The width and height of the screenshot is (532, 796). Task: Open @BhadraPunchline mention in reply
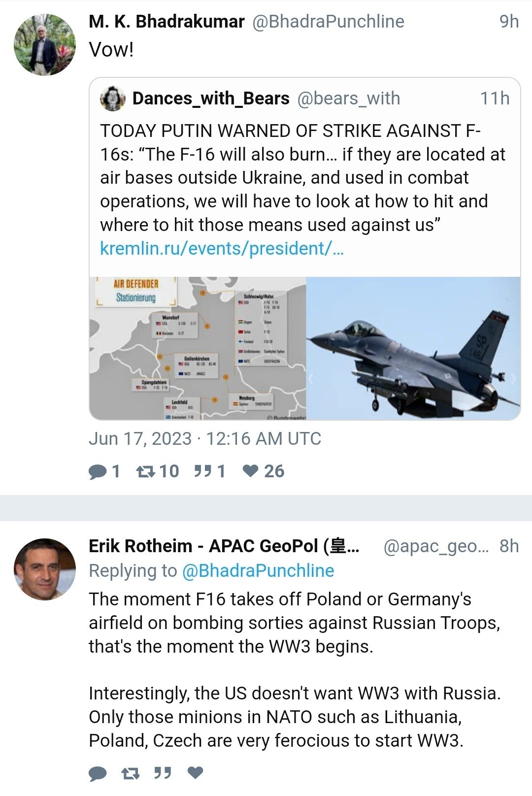pos(258,571)
